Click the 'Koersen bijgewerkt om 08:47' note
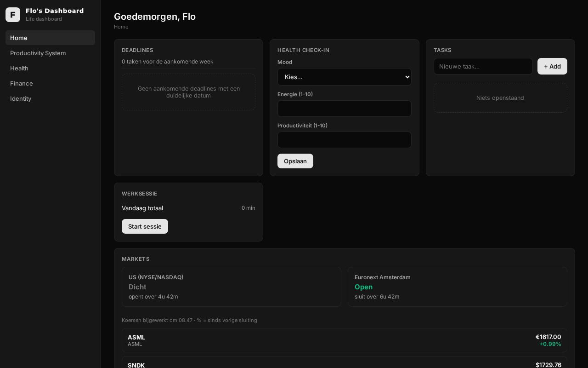Image resolution: width=588 pixels, height=368 pixels. click(189, 320)
